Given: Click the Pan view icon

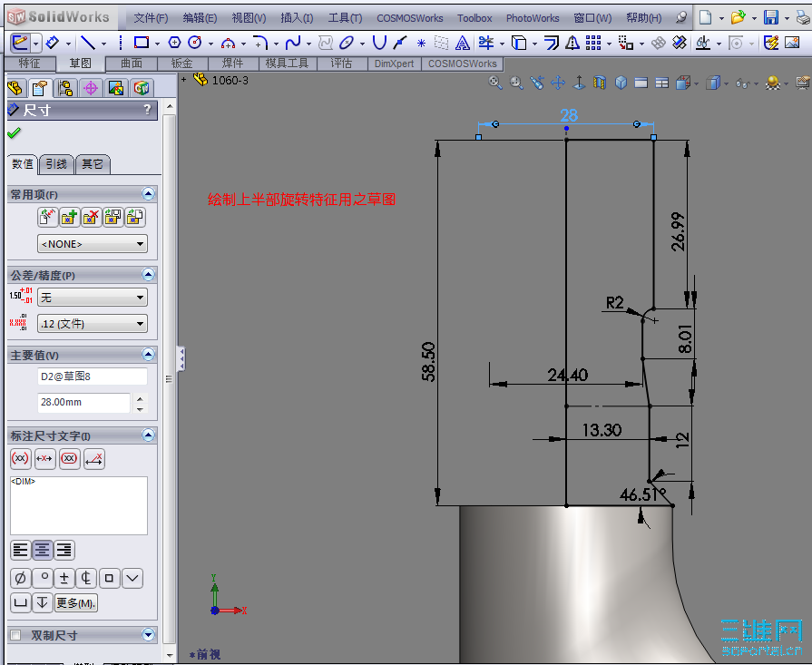Looking at the screenshot, I should click(558, 83).
